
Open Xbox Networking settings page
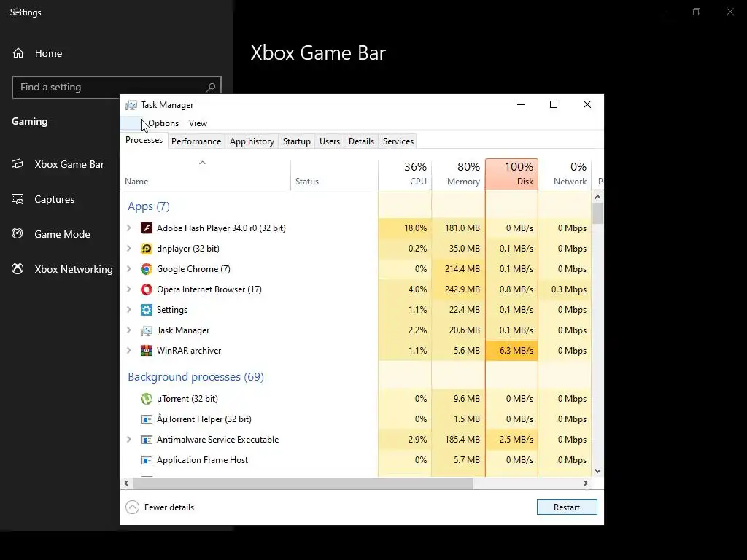coord(74,269)
